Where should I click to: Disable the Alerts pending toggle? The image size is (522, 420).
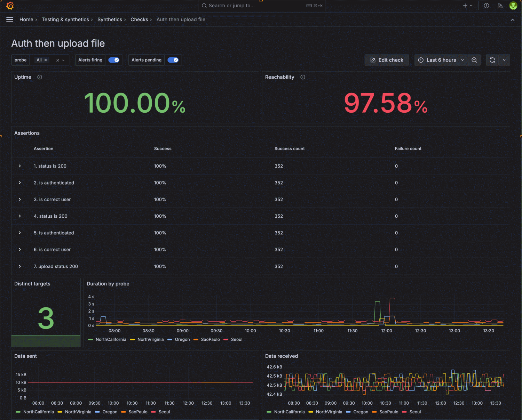click(x=173, y=60)
